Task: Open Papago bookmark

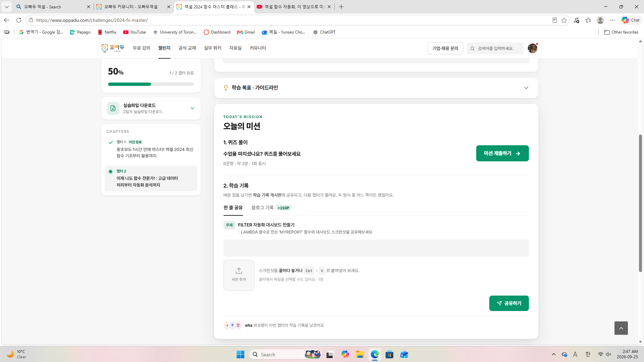Action: tap(80, 32)
